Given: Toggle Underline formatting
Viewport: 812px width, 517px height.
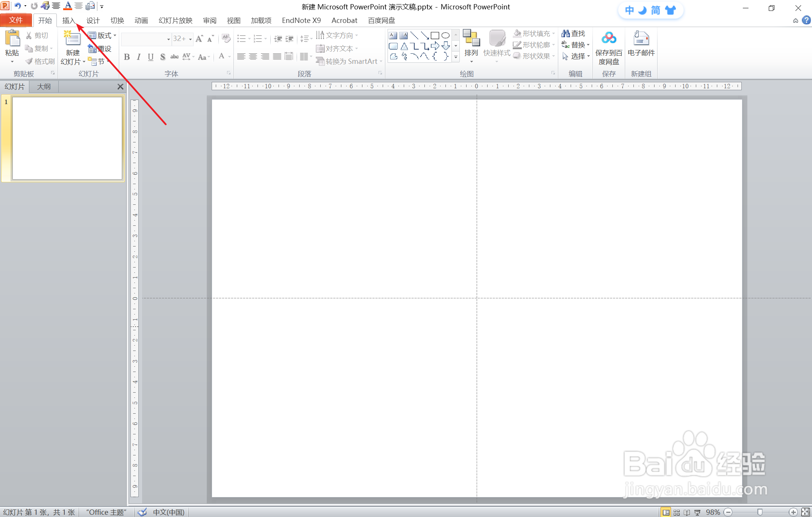Looking at the screenshot, I should click(151, 57).
